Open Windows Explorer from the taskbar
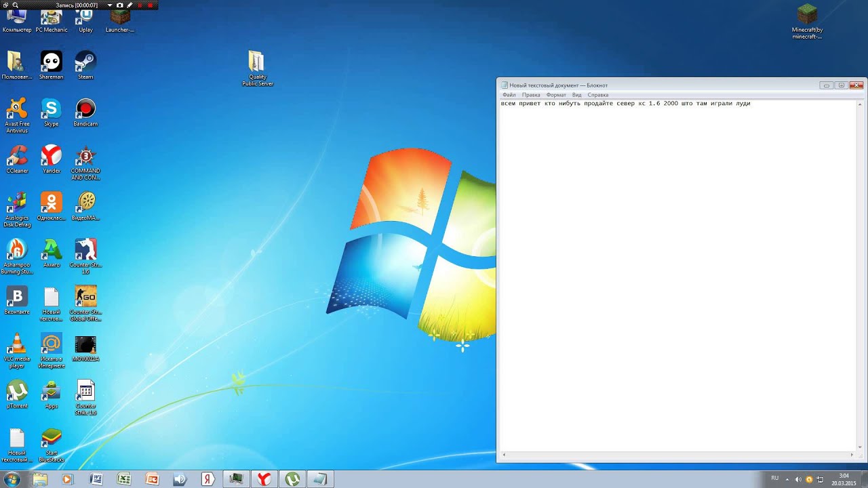 click(x=40, y=479)
